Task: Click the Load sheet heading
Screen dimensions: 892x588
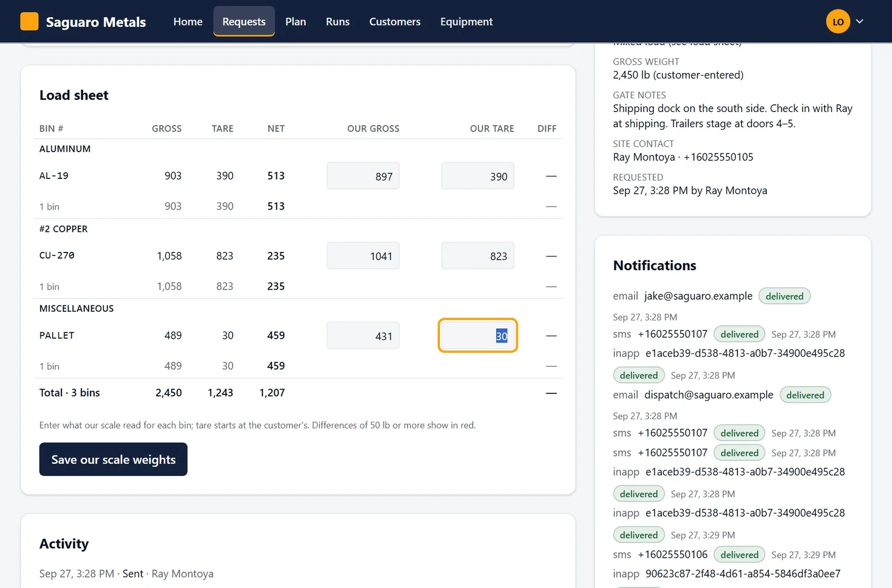Action: [x=74, y=95]
